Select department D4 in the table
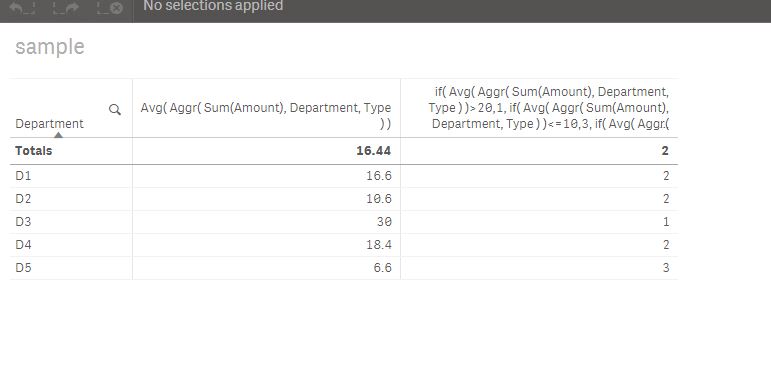The width and height of the screenshot is (771, 374). (23, 245)
